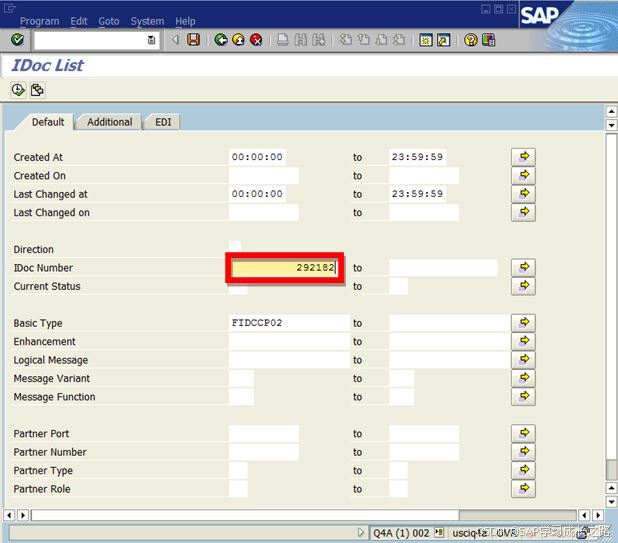Click the Next Page icon

coord(381,40)
